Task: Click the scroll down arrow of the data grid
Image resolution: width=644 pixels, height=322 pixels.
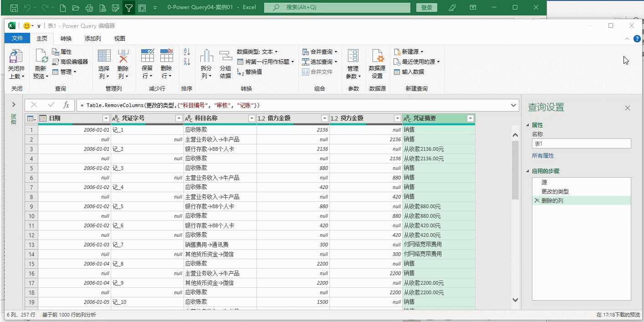Action: coord(515,300)
